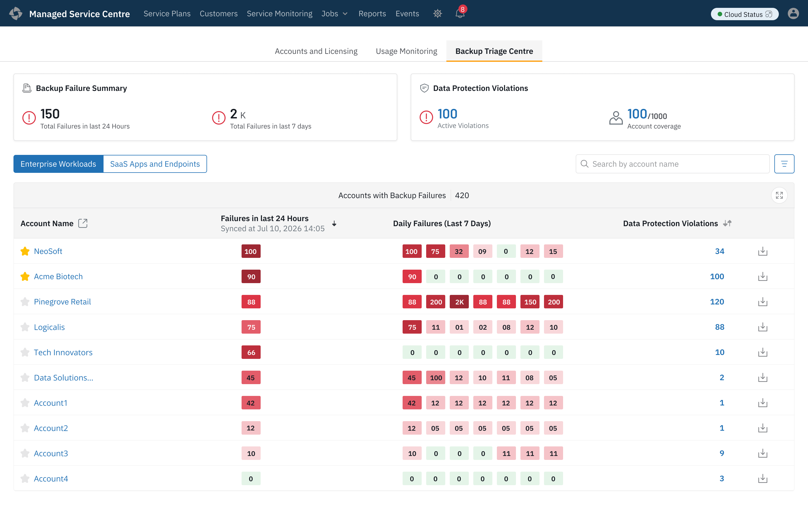The width and height of the screenshot is (808, 532).
Task: Open Customers menu item
Action: [219, 13]
